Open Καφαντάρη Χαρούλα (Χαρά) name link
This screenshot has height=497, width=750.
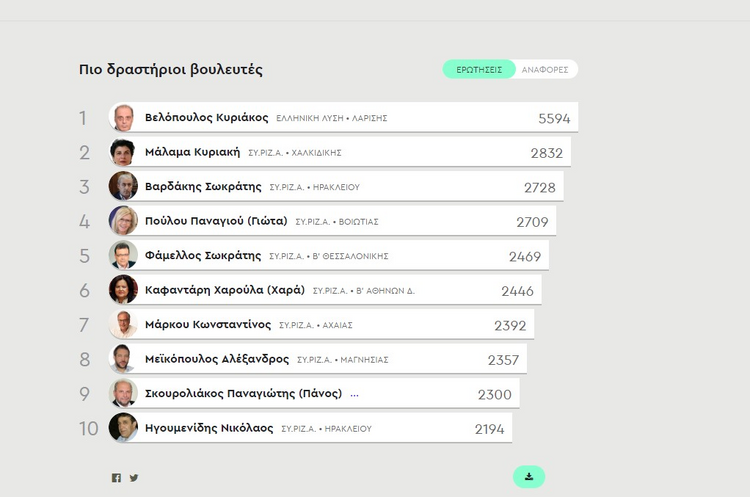point(225,290)
